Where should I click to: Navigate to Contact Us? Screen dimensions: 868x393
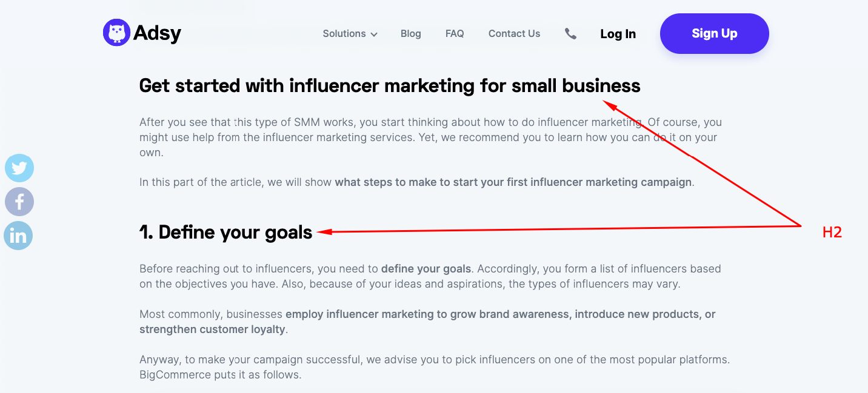coord(514,34)
